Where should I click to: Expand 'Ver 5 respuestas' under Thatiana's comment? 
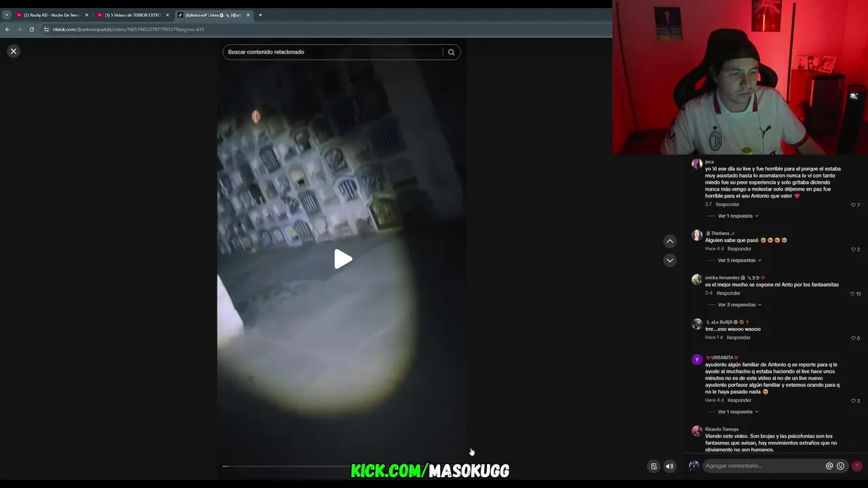739,260
